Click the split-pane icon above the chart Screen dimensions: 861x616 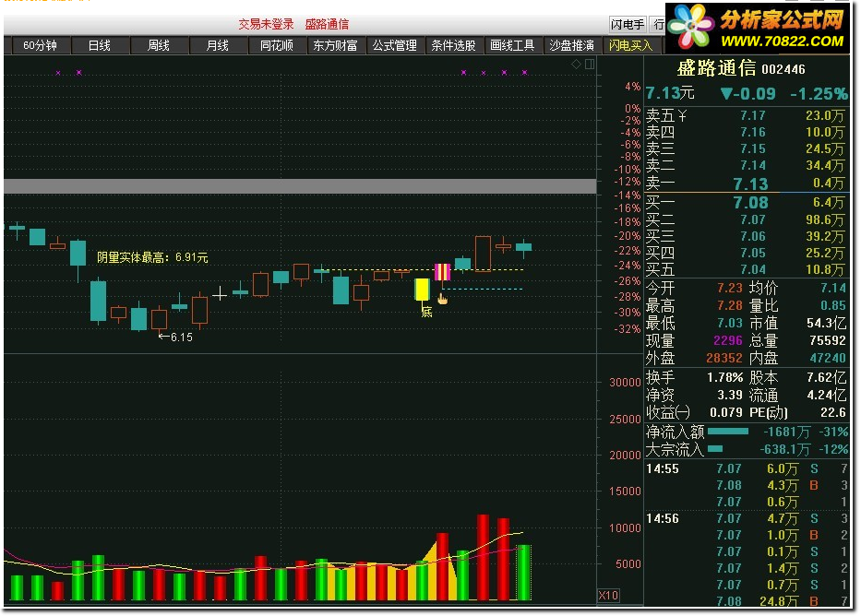coord(590,65)
